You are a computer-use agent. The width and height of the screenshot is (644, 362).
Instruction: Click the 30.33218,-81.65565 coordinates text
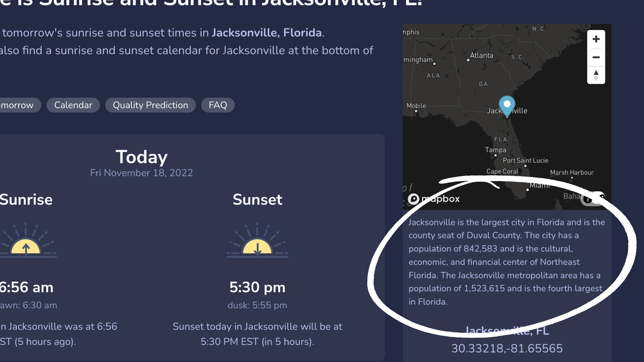[x=507, y=349]
